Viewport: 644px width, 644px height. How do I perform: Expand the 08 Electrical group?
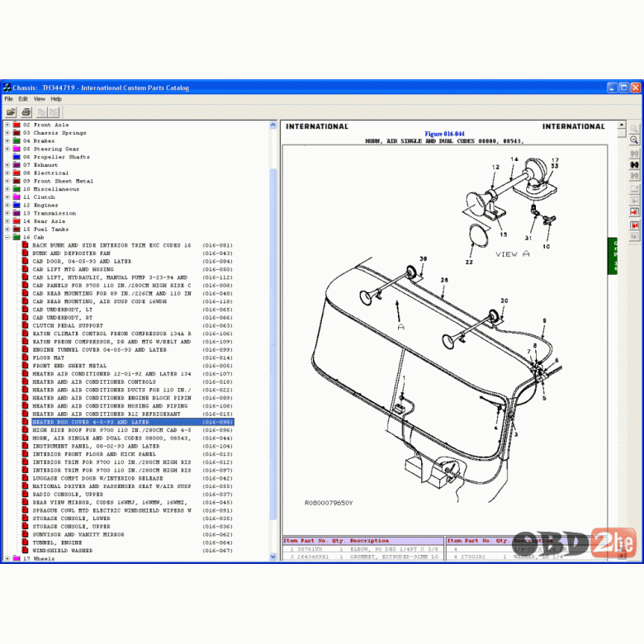(x=7, y=173)
